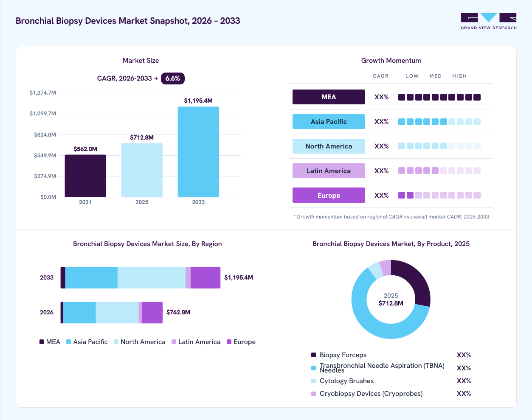Screen dimensions: 532x420
Task: Click the $562.0M label above 2021 bar
Action: click(85, 149)
